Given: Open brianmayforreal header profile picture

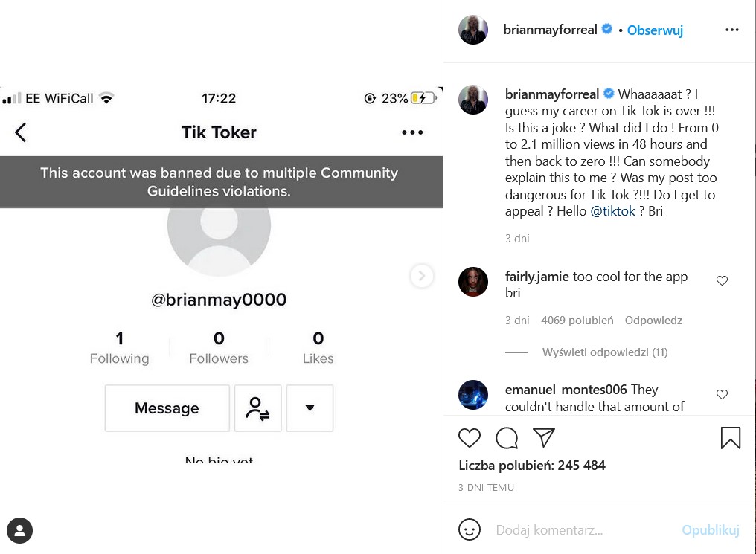Looking at the screenshot, I should pos(473,30).
